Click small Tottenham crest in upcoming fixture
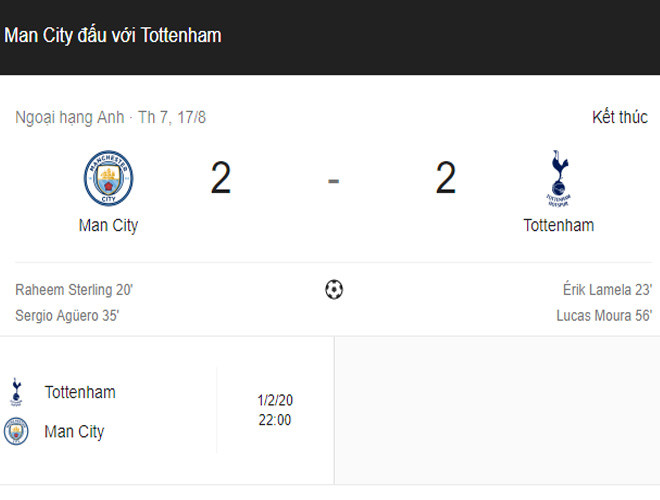660x500 pixels. pos(16,392)
